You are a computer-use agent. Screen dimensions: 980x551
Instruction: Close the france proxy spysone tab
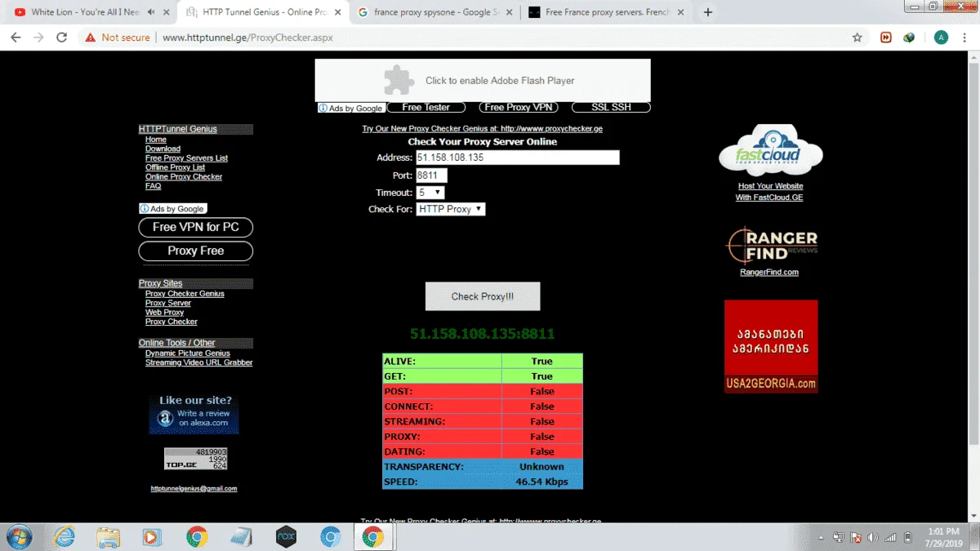[x=507, y=12]
